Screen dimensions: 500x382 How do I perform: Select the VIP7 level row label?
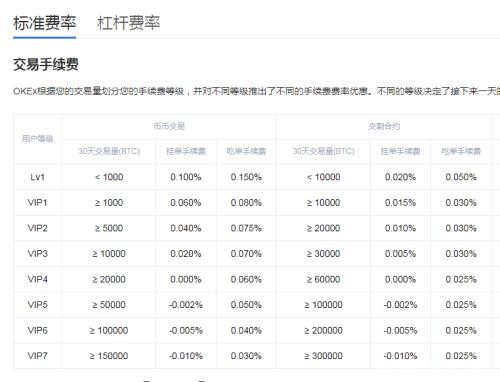(x=37, y=356)
